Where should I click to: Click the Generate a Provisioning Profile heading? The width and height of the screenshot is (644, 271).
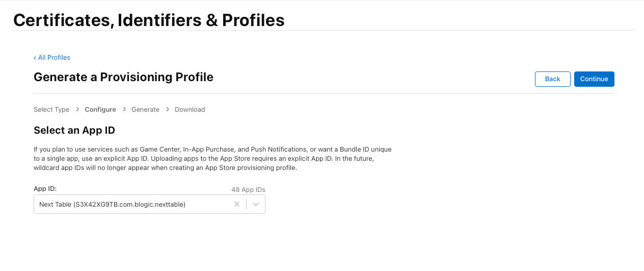click(x=123, y=77)
